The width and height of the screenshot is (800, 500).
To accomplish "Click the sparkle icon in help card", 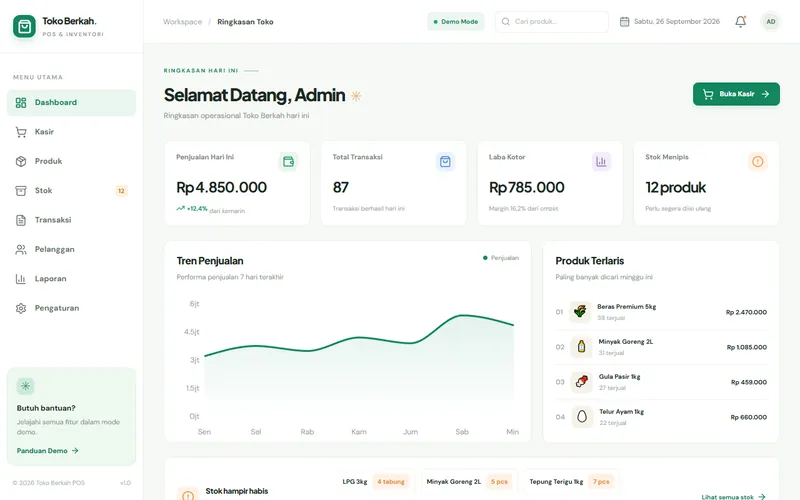I will coord(26,386).
